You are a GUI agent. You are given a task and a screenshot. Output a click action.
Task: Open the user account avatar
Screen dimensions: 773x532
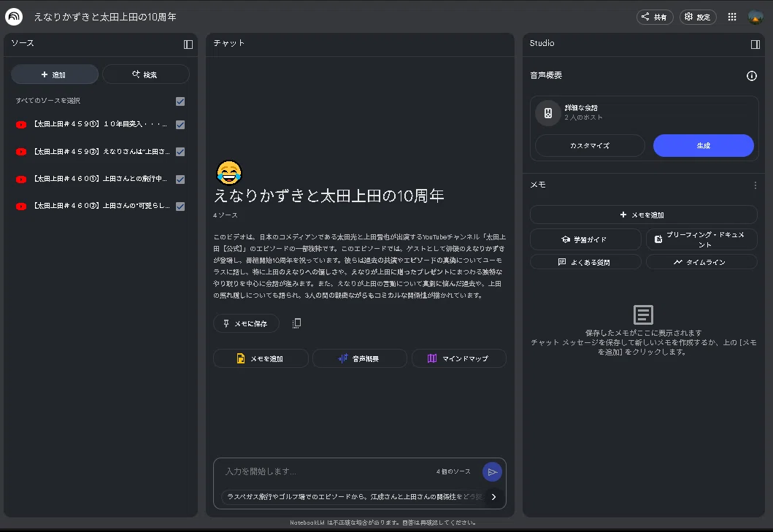coord(755,17)
